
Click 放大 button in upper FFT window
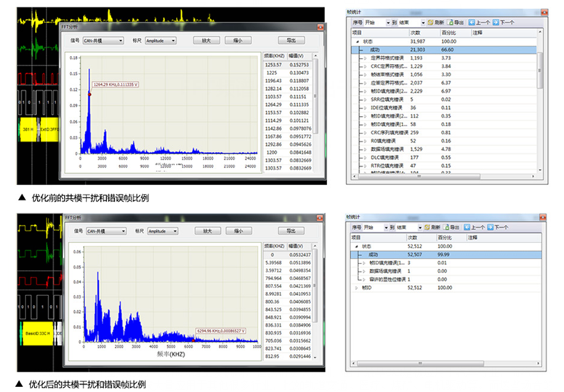point(206,40)
